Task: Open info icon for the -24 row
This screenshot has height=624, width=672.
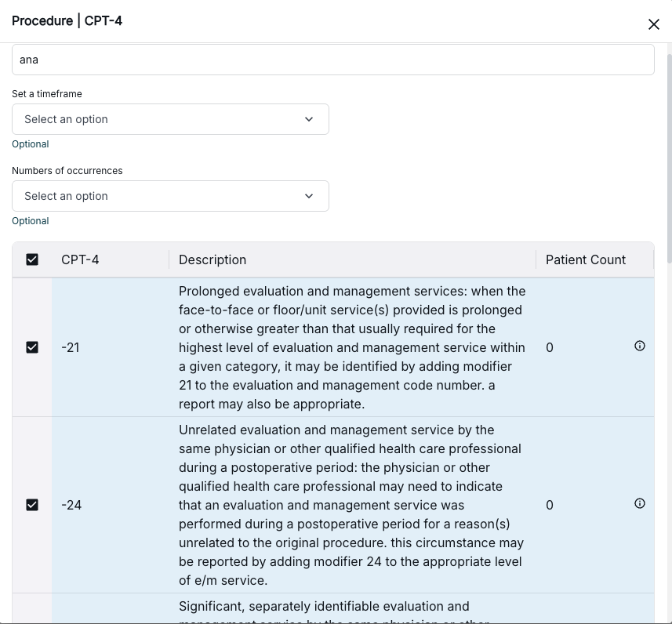Action: pyautogui.click(x=639, y=503)
